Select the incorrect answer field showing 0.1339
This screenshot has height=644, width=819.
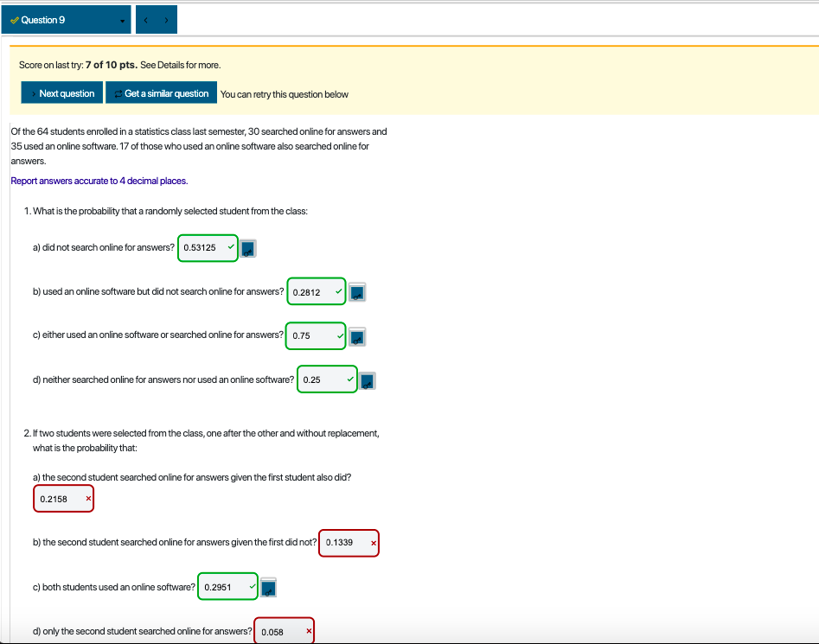[345, 543]
